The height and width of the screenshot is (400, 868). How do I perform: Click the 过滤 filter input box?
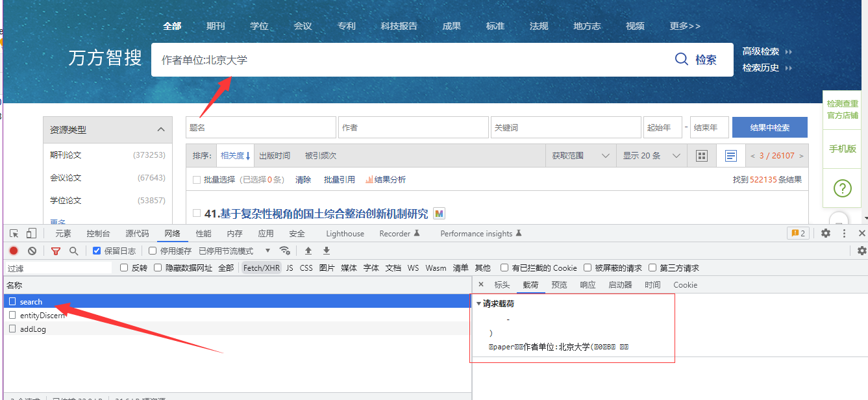click(x=60, y=268)
